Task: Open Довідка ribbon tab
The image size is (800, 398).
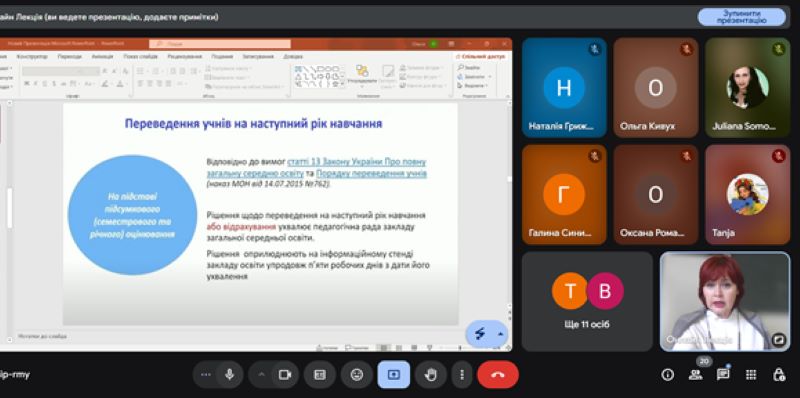Action: (x=293, y=57)
